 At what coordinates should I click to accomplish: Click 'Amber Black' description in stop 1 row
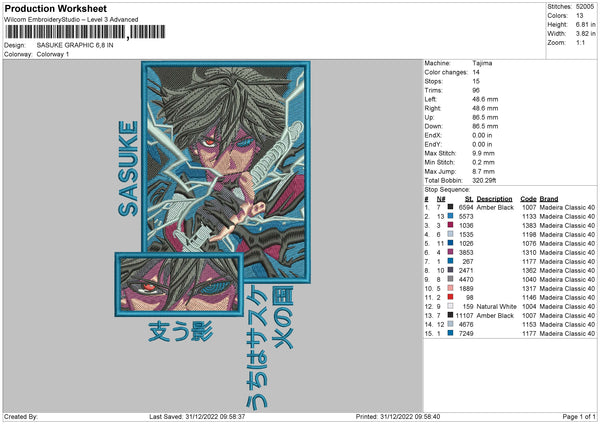pyautogui.click(x=495, y=207)
